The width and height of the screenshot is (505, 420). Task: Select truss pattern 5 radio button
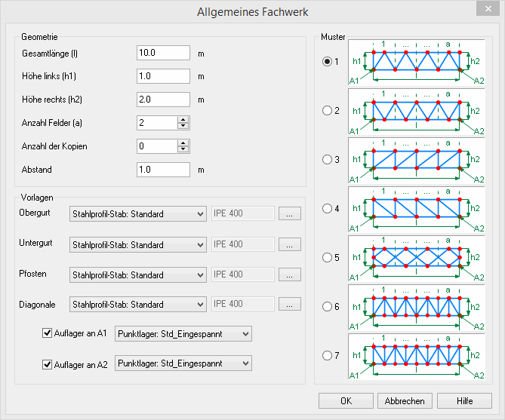coord(327,257)
